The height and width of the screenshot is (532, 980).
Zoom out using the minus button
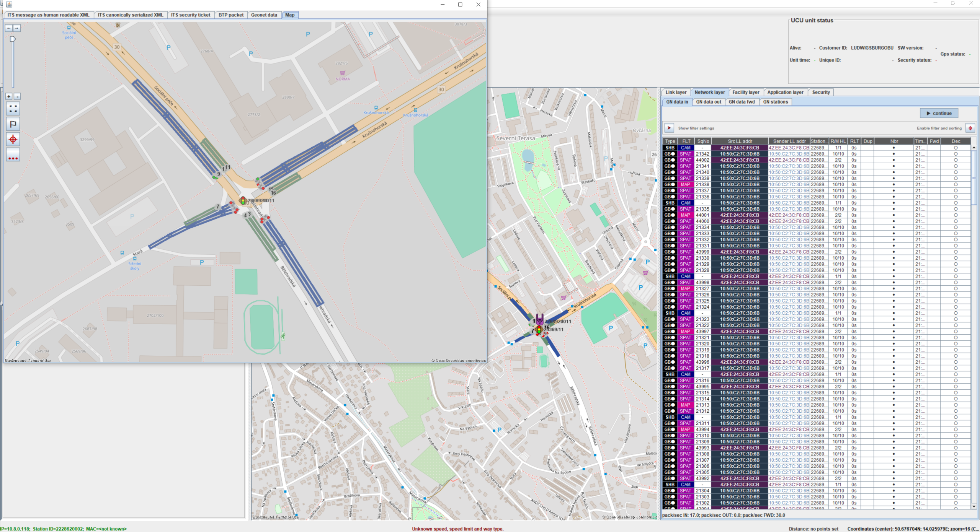pos(17,96)
